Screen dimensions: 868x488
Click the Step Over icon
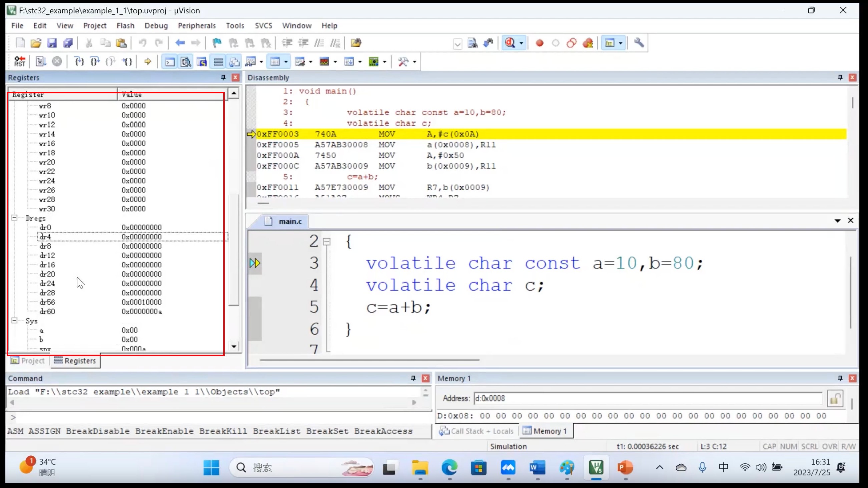[95, 62]
